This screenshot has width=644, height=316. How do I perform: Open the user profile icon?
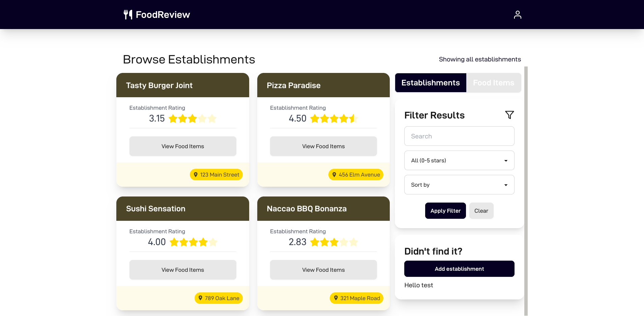(x=518, y=14)
